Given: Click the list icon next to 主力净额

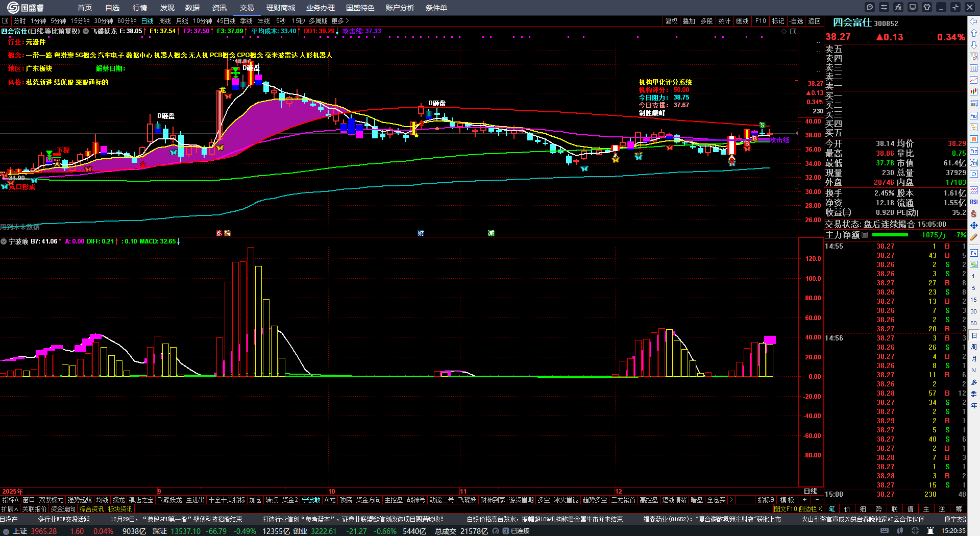Looking at the screenshot, I should (x=865, y=235).
